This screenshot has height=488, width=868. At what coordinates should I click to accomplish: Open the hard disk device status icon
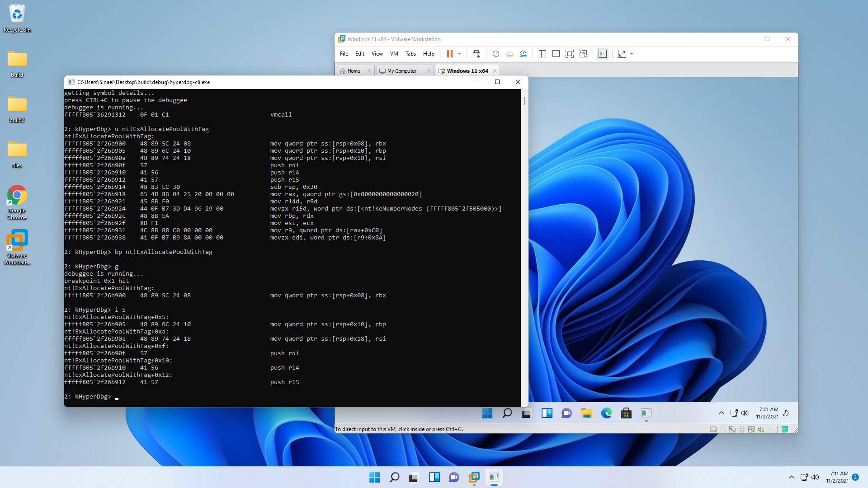[x=713, y=429]
